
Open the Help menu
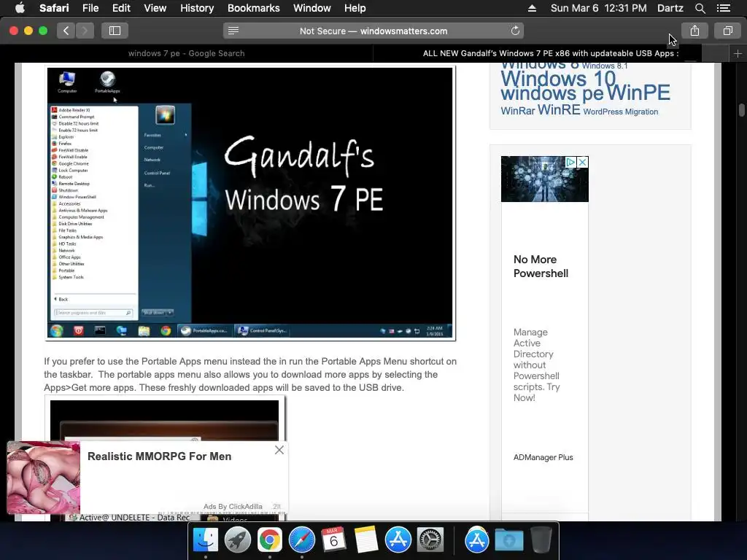[355, 8]
